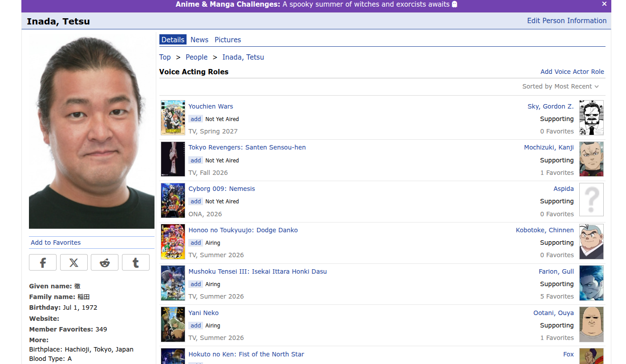Image resolution: width=626 pixels, height=364 pixels.
Task: Open the Honoo no Toukyuujo: Dodge Danko poster
Action: coord(173,242)
